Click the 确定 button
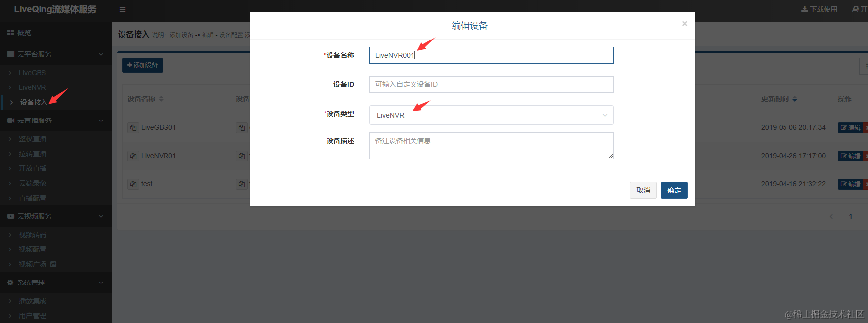The height and width of the screenshot is (323, 868). click(x=674, y=190)
